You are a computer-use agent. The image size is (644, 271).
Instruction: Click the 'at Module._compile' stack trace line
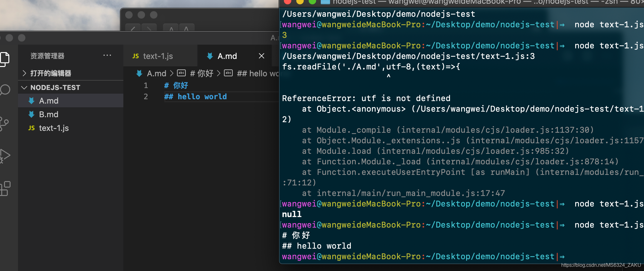[448, 130]
